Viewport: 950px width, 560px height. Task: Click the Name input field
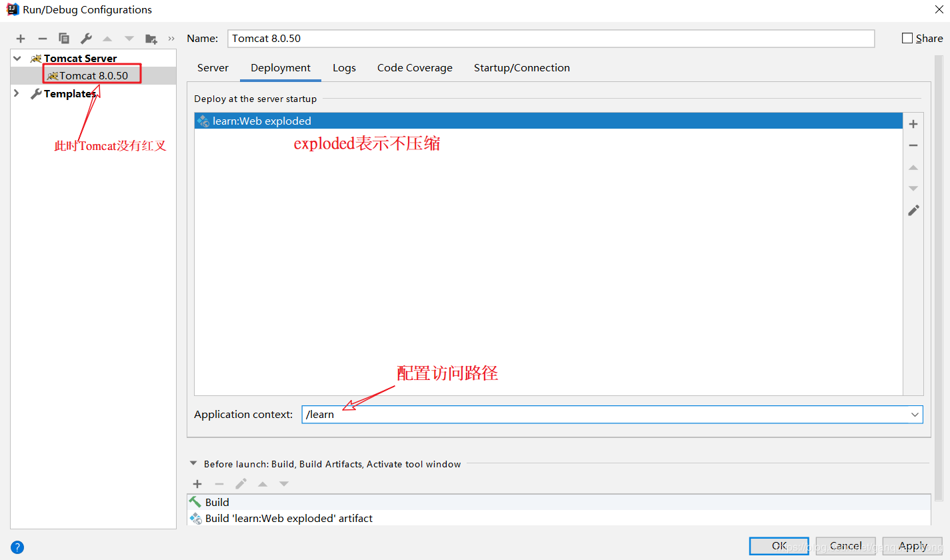[x=551, y=39]
